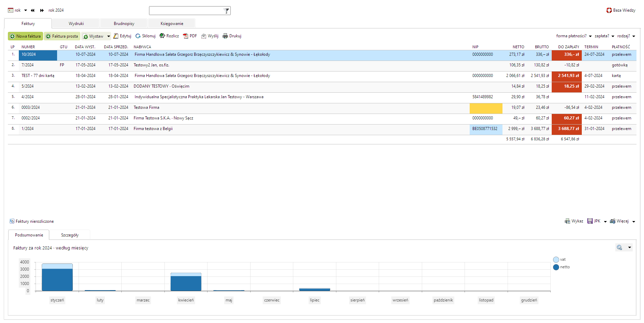Export invoice via PDF icon
Image resolution: width=644 pixels, height=323 pixels.
[x=186, y=36]
